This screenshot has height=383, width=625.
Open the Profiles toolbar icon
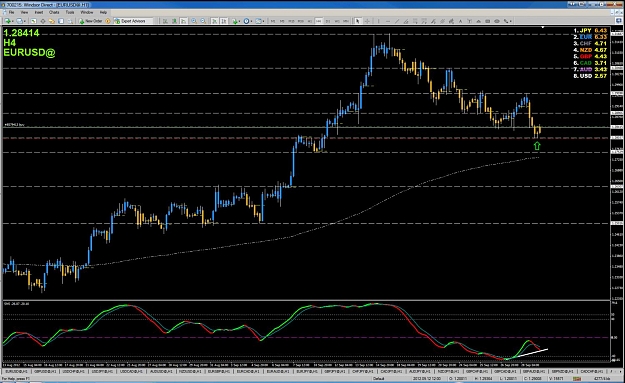click(19, 21)
